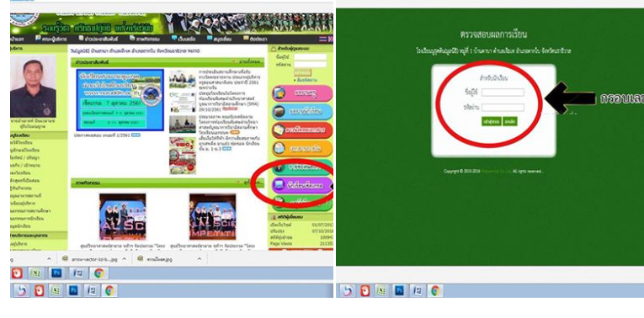Expand options for the first download item
Screen dimensions: 644x318
[49, 259]
